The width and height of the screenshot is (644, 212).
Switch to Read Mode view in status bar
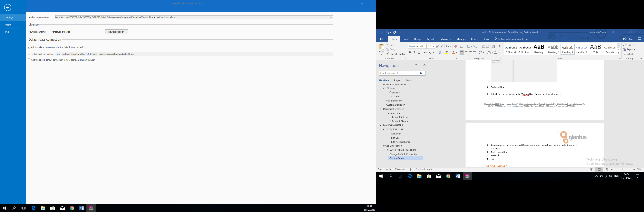point(591,169)
